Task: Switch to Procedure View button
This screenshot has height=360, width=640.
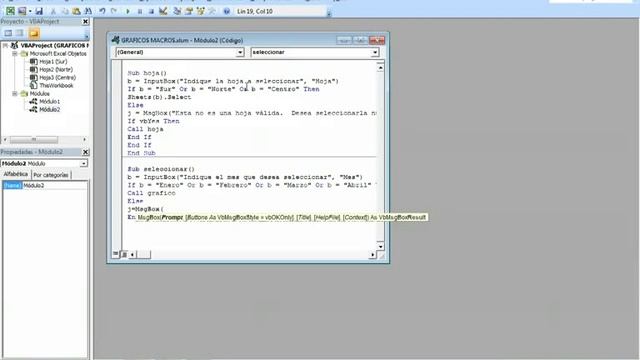Action: [116, 254]
